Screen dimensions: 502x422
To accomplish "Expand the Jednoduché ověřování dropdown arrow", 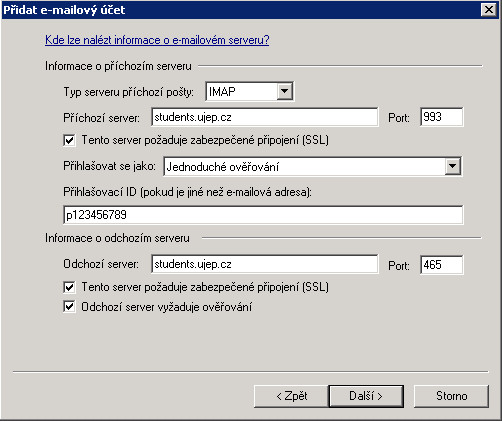I will (x=453, y=166).
